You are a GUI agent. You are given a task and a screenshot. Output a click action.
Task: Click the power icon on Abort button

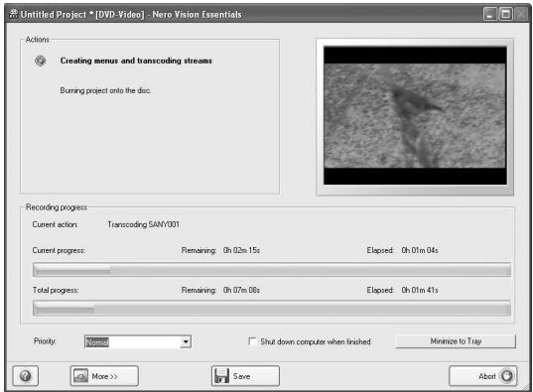(507, 376)
